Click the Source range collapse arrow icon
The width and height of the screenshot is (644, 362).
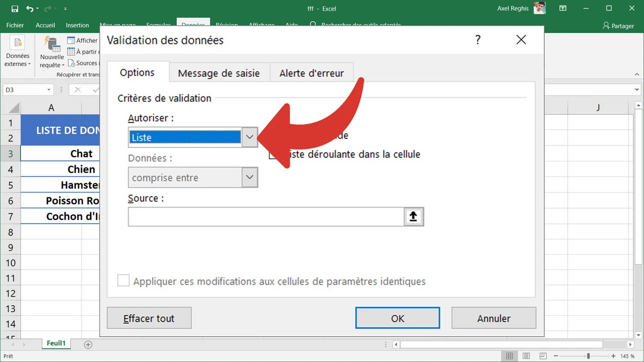coord(413,216)
